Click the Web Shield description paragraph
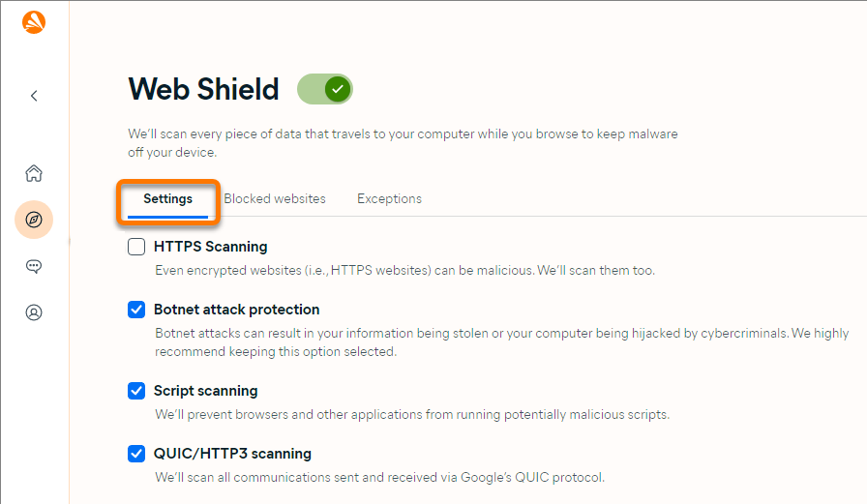The height and width of the screenshot is (504, 867). tap(403, 143)
